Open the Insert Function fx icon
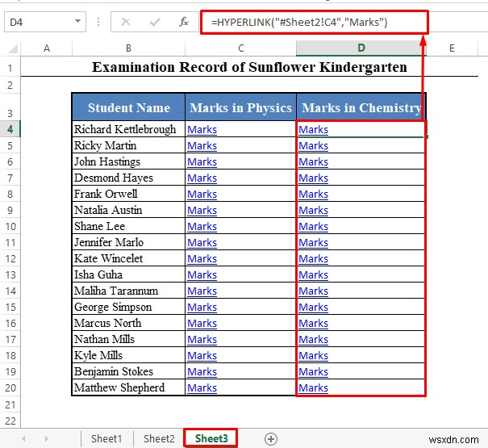The height and width of the screenshot is (448, 488). [x=184, y=22]
